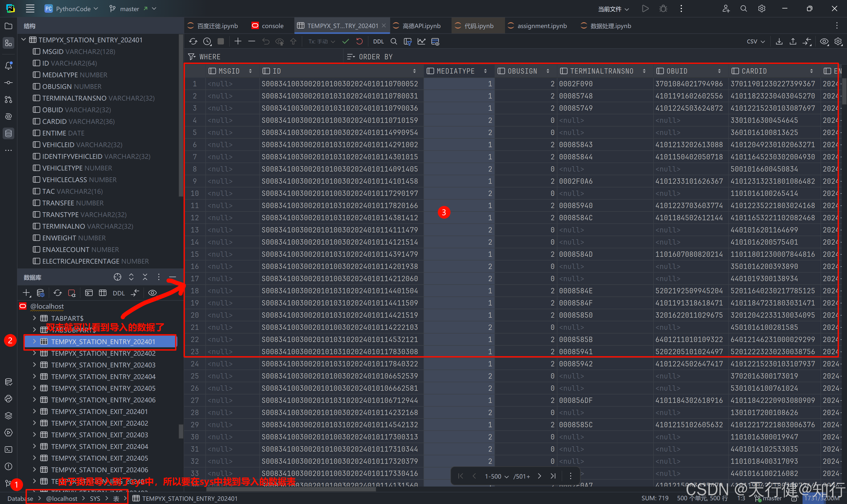The height and width of the screenshot is (504, 847).
Task: Click the DDL button in grid toolbar
Action: tap(378, 42)
